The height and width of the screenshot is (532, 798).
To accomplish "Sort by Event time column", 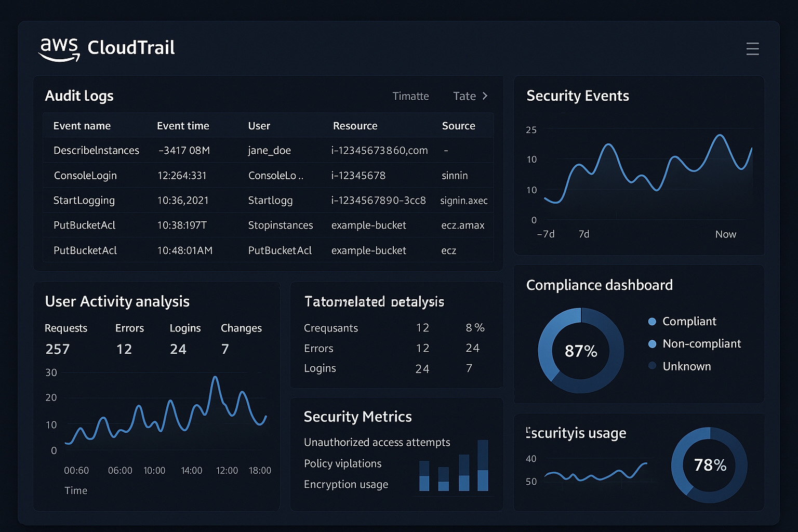I will (183, 126).
